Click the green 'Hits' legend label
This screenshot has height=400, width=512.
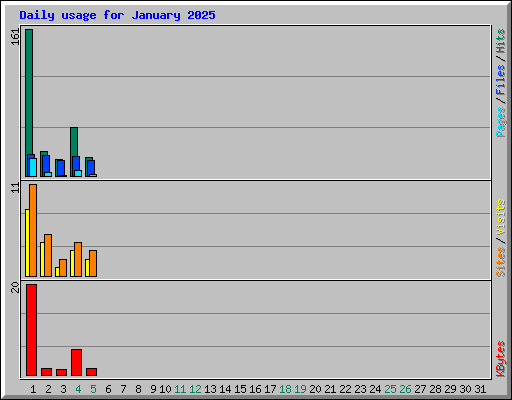[501, 41]
